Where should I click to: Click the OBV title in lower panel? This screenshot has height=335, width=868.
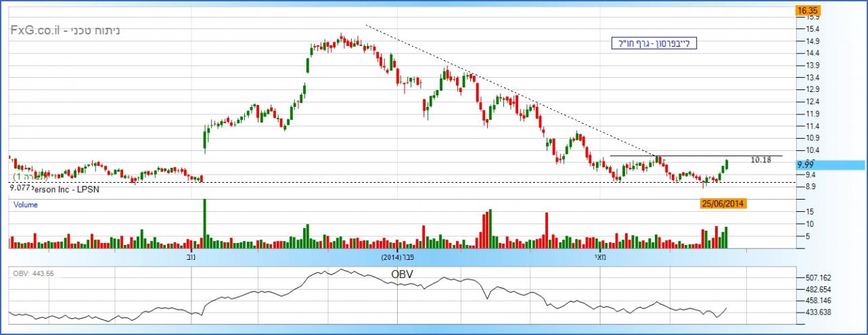point(402,274)
